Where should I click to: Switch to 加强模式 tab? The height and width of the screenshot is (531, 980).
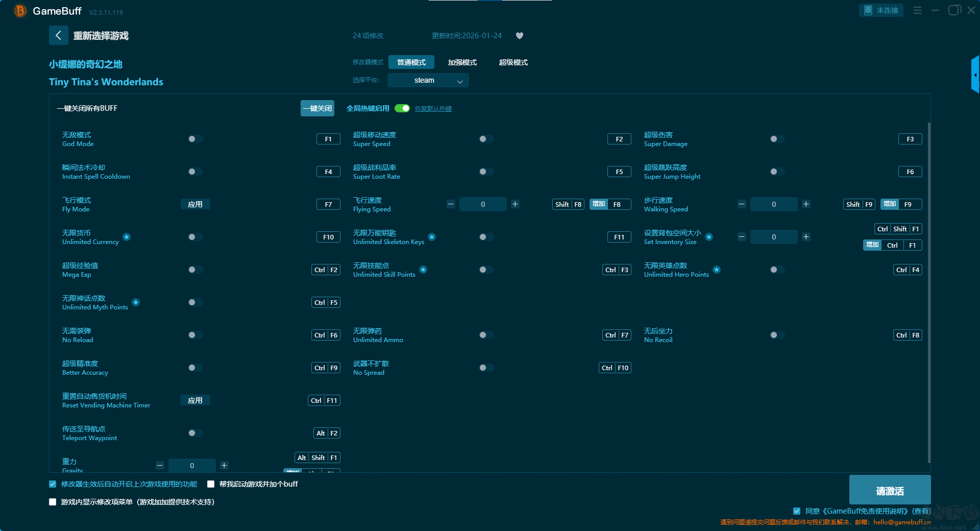462,62
